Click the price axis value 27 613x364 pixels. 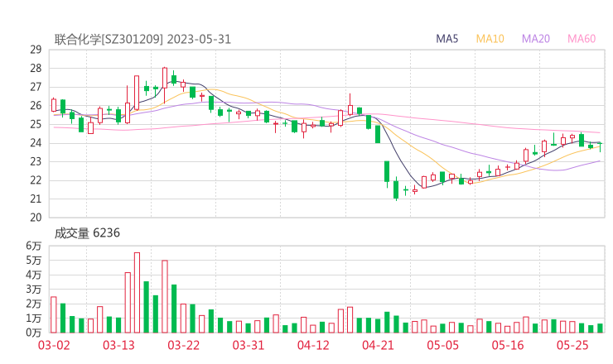(36, 87)
